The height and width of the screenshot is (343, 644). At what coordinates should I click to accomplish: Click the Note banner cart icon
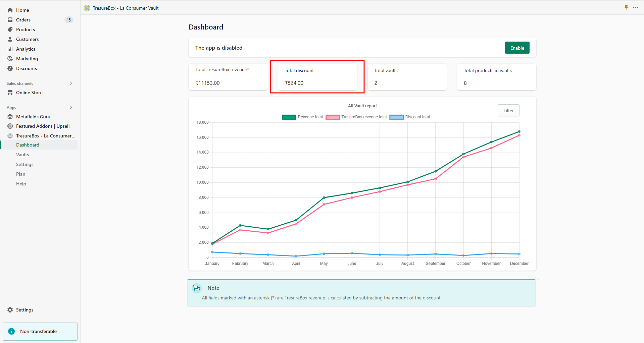(197, 288)
